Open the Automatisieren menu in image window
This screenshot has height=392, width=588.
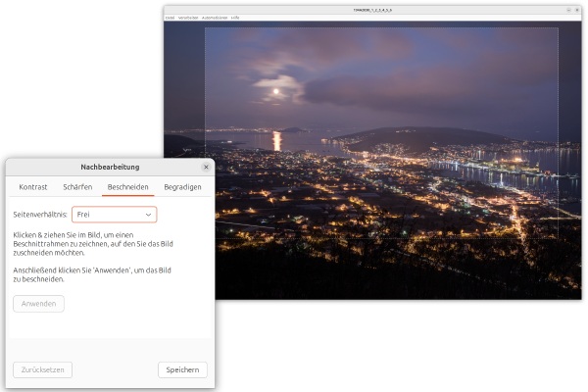click(215, 18)
